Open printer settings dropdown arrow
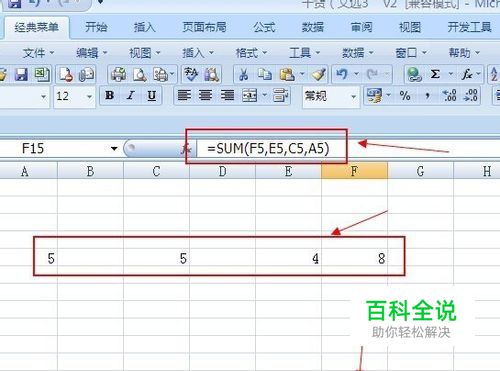Viewport: 500px width, 371px height. coord(172,74)
